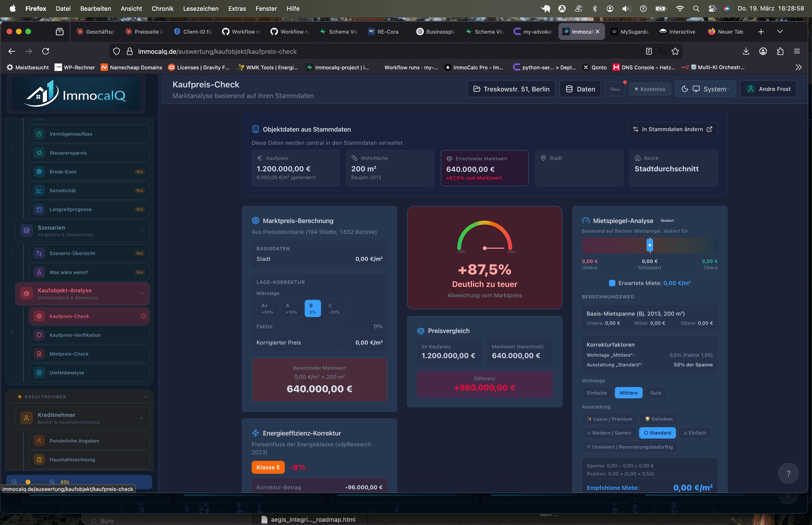
Task: Open the Firefox downloads icon
Action: pyautogui.click(x=746, y=51)
